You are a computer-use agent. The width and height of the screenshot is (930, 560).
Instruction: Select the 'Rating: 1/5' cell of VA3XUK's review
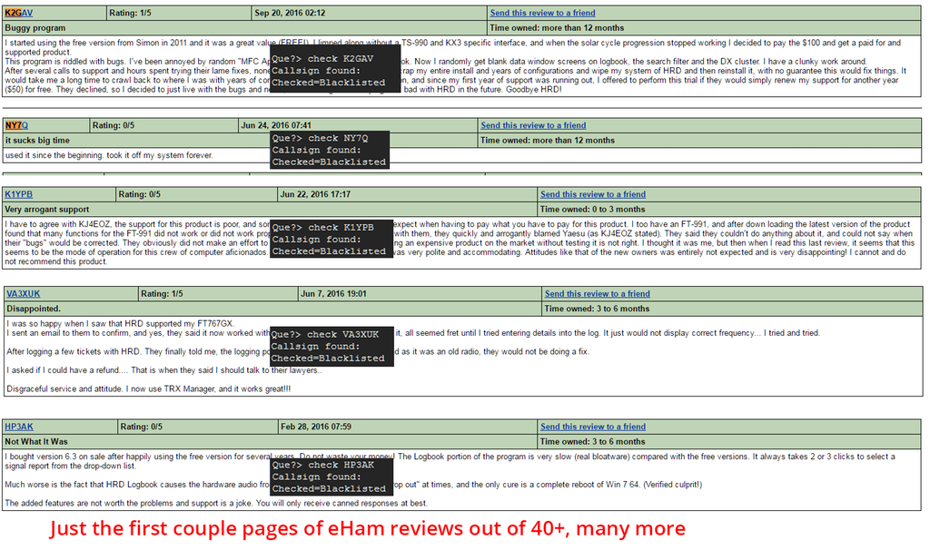click(x=218, y=294)
